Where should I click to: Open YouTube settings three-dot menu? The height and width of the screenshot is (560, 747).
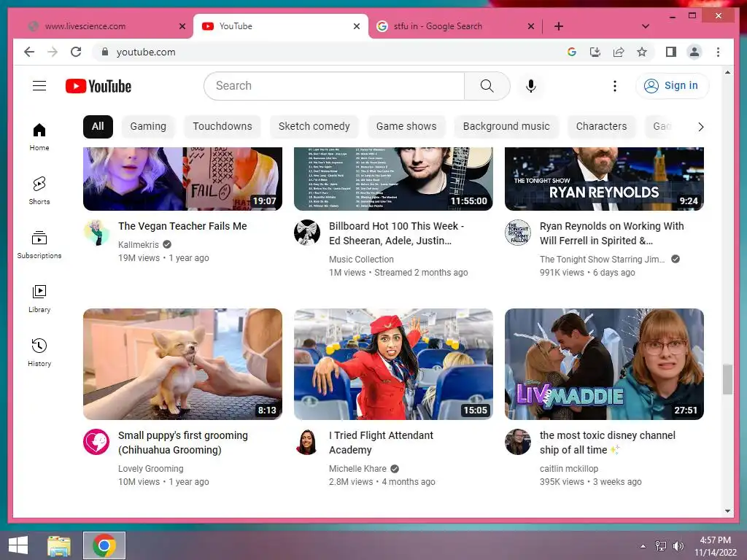(x=614, y=86)
